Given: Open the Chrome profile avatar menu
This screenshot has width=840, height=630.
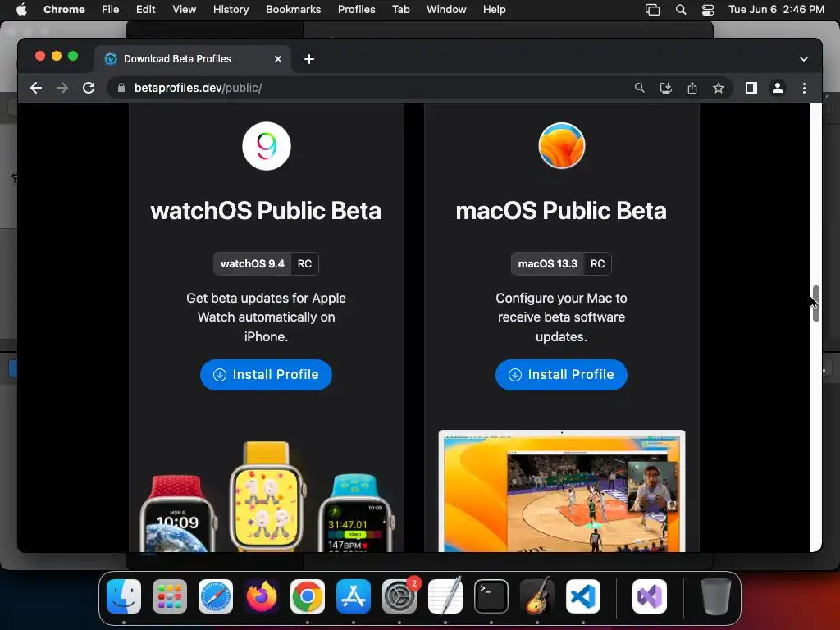Looking at the screenshot, I should click(778, 88).
